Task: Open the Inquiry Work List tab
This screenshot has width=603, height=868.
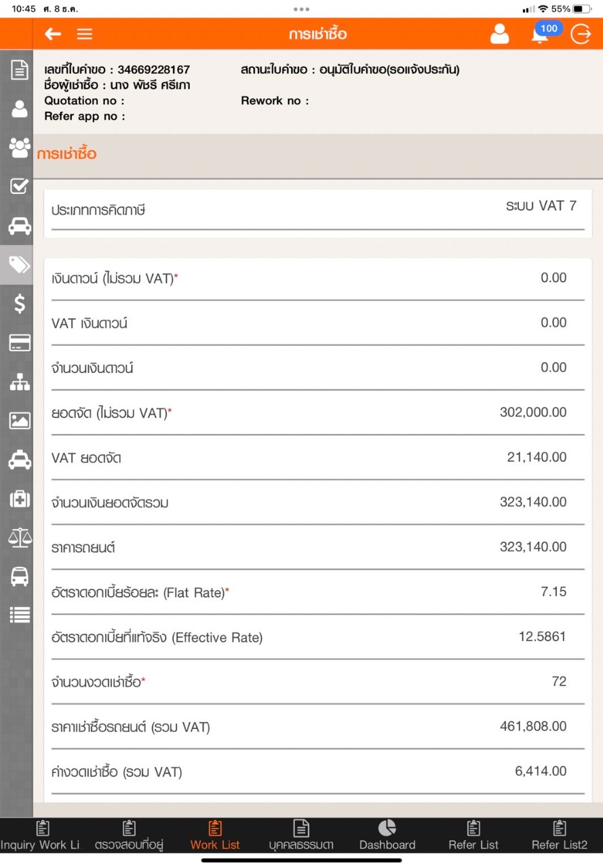Action: 41,835
